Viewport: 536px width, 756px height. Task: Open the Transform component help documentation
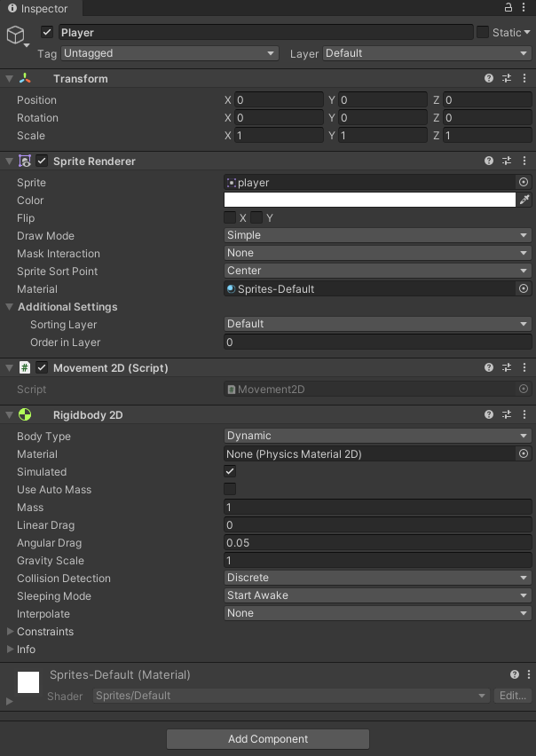click(x=488, y=79)
